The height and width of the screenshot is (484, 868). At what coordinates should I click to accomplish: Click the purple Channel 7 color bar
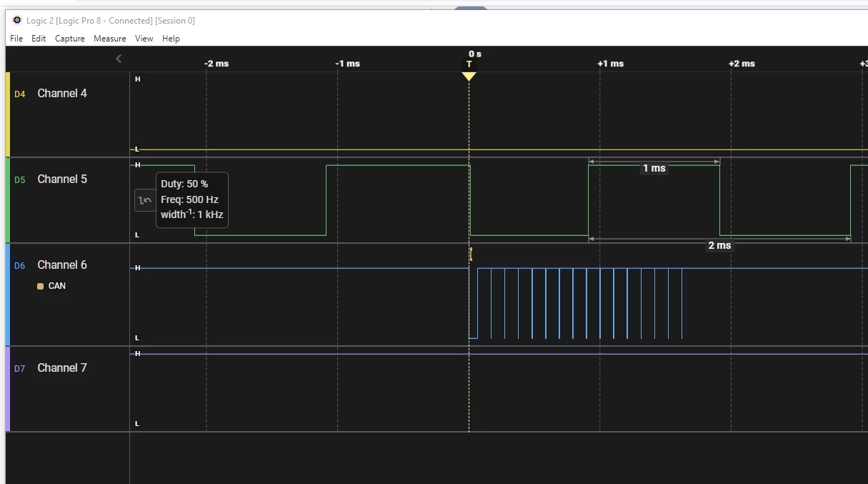(8, 389)
